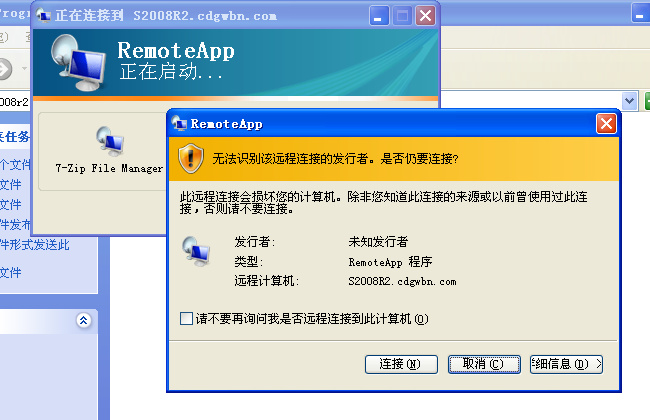The width and height of the screenshot is (650, 420).
Task: Open the address bar dropdown arrow
Action: [630, 101]
